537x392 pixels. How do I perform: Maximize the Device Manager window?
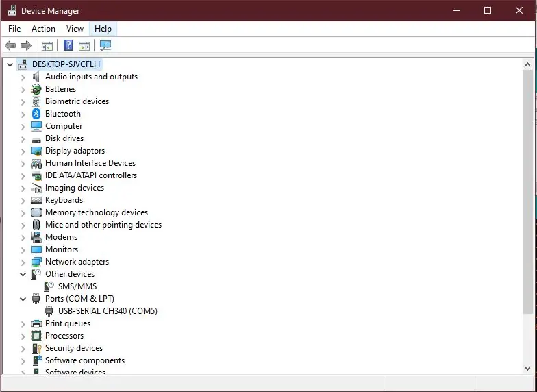pyautogui.click(x=488, y=11)
